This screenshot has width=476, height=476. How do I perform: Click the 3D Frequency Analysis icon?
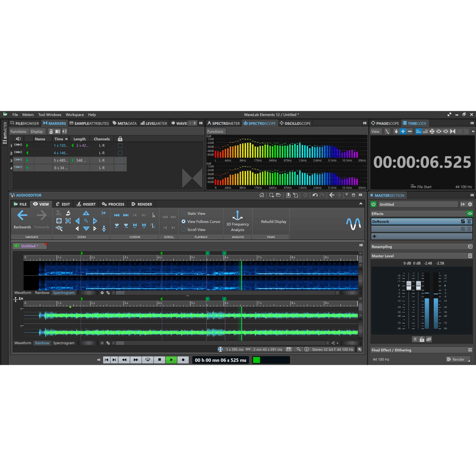(x=237, y=215)
